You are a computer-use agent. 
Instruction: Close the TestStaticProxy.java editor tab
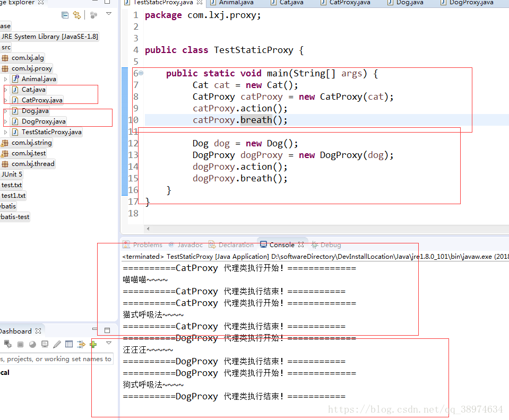[200, 2]
